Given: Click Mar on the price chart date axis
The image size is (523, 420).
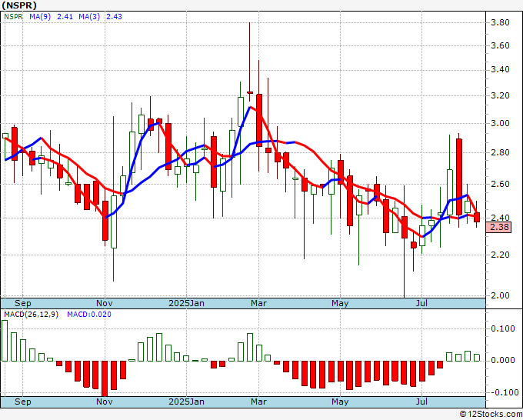Looking at the screenshot, I should click(259, 303).
